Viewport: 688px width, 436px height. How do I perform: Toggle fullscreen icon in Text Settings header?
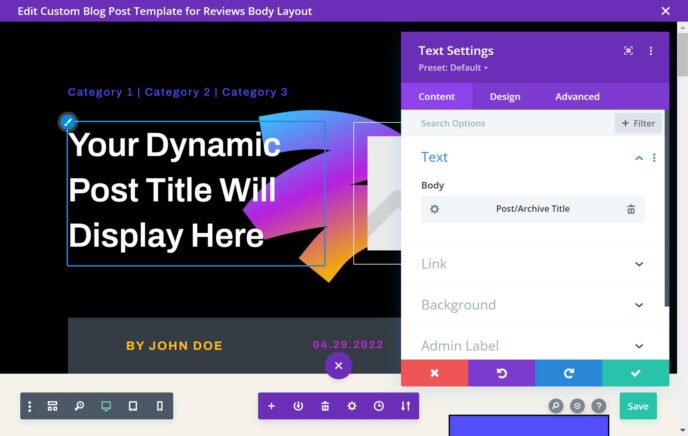tap(628, 51)
